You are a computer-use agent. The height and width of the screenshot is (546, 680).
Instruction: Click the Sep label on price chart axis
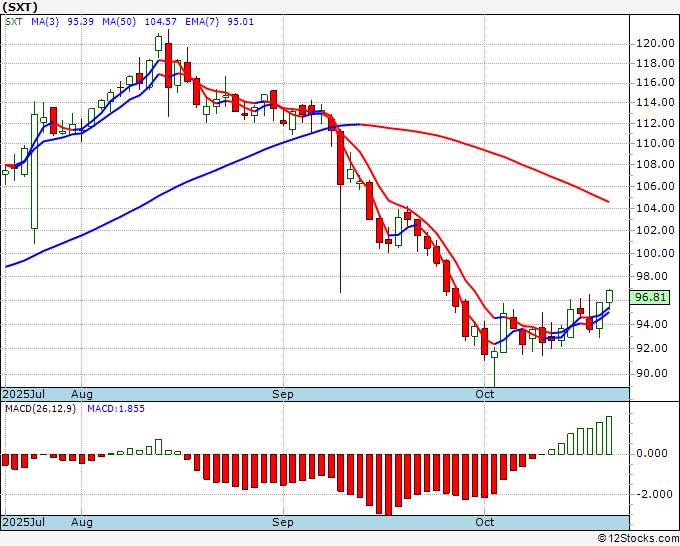click(x=283, y=394)
